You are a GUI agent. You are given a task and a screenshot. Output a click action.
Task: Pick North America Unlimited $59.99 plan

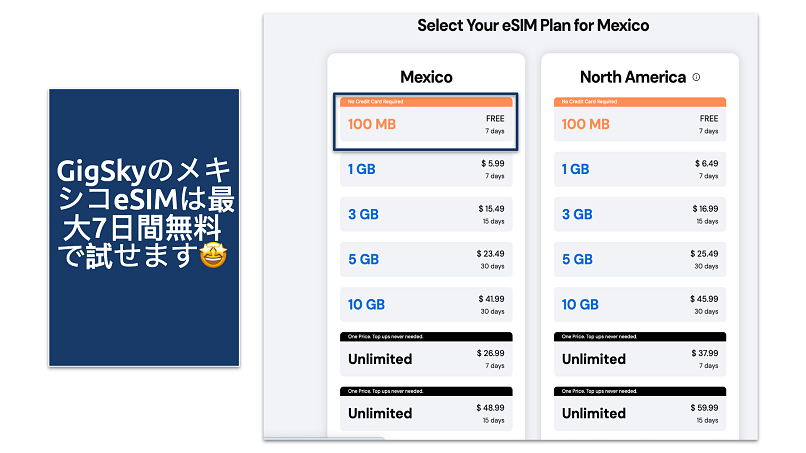(x=640, y=413)
